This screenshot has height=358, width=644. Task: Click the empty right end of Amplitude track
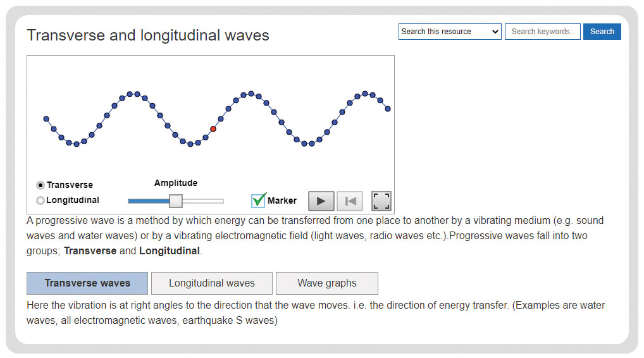[x=218, y=201]
